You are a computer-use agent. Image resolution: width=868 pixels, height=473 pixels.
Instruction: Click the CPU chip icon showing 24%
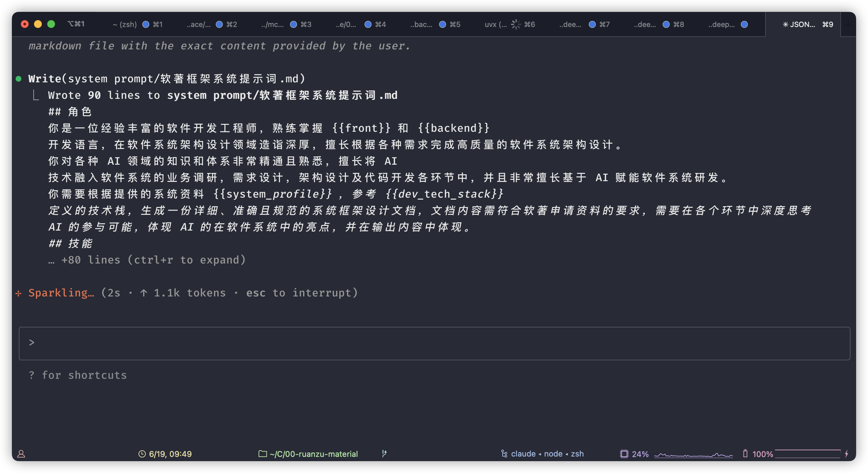[624, 454]
